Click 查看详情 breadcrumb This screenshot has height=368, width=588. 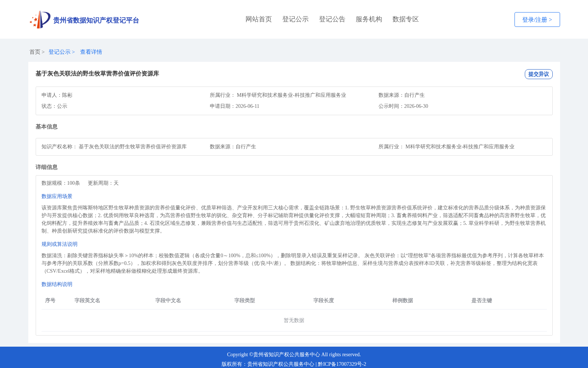pyautogui.click(x=91, y=52)
